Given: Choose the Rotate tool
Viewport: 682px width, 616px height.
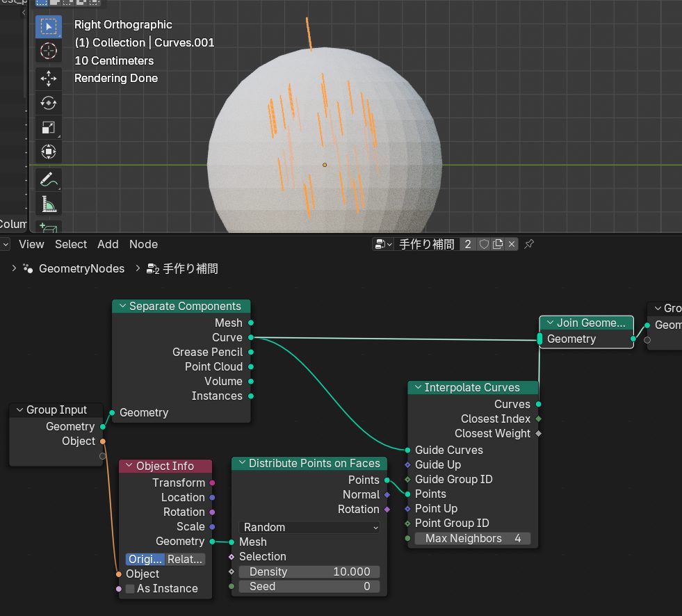Looking at the screenshot, I should 48,103.
